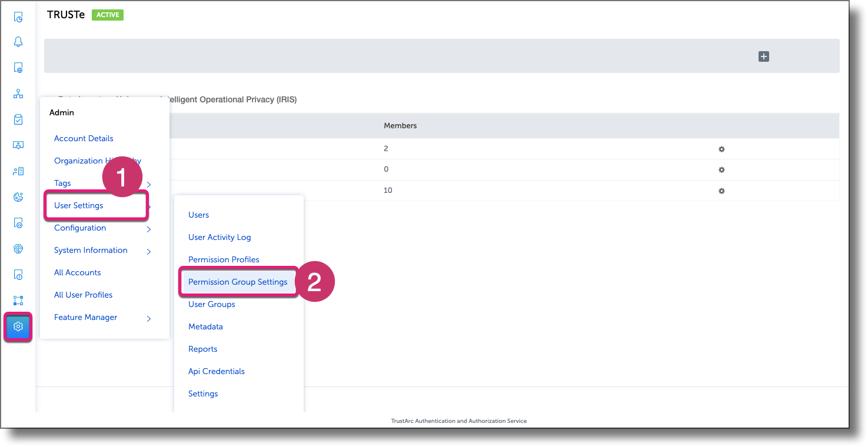Click the highlighted Admin settings gear icon
868x447 pixels.
(x=18, y=326)
